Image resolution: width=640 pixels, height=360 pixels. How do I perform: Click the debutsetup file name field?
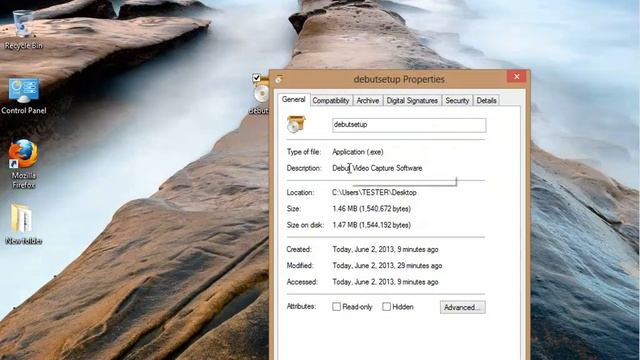(x=409, y=125)
